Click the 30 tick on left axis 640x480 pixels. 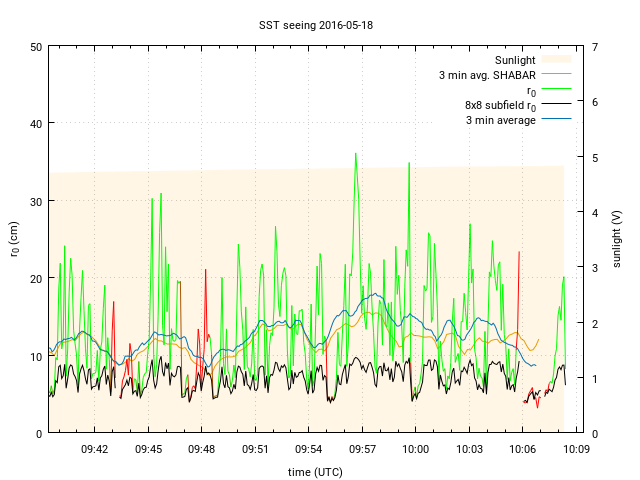pos(36,201)
